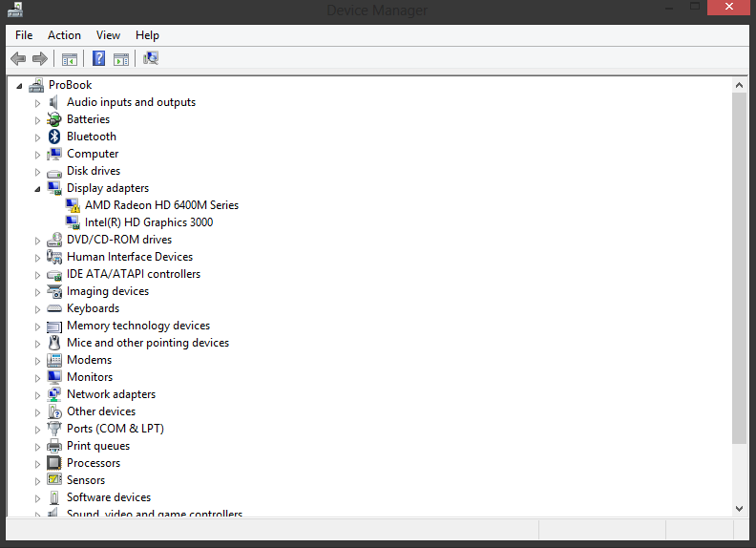756x548 pixels.
Task: Select the ProBook computer root icon
Action: pyautogui.click(x=36, y=85)
